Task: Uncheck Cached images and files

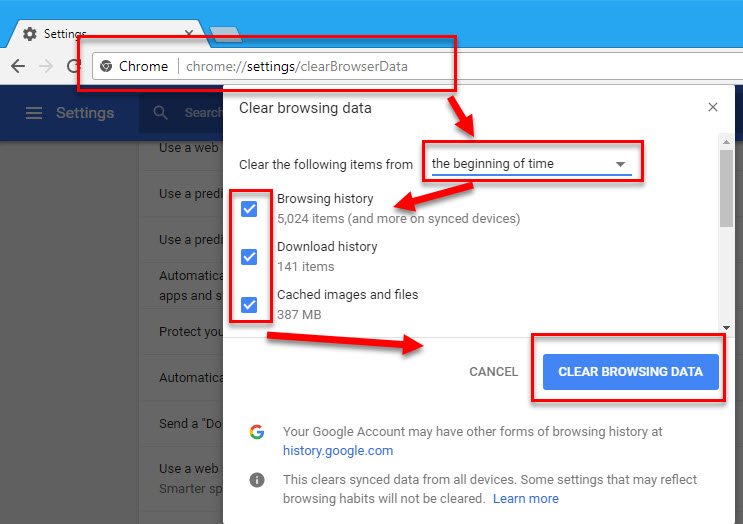Action: 249,305
